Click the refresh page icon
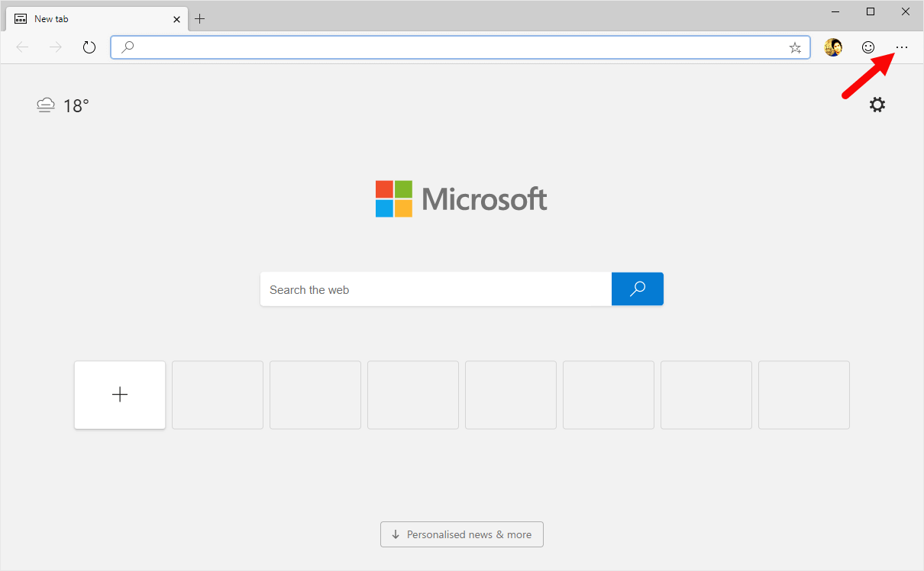The height and width of the screenshot is (571, 924). 89,47
